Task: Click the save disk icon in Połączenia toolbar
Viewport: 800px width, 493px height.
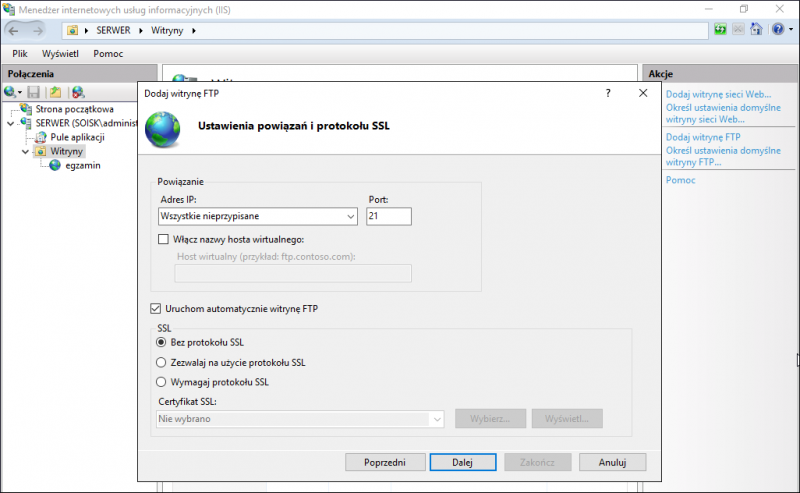Action: click(x=34, y=92)
